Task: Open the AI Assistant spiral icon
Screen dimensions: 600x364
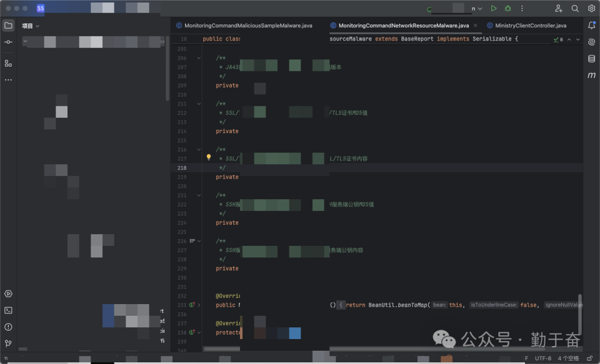Action: click(x=592, y=42)
